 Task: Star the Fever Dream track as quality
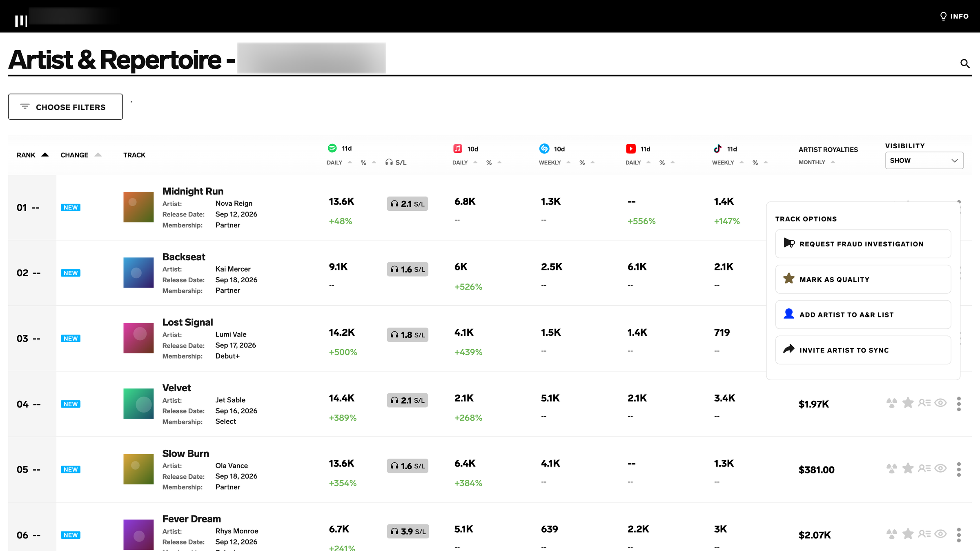click(x=908, y=534)
